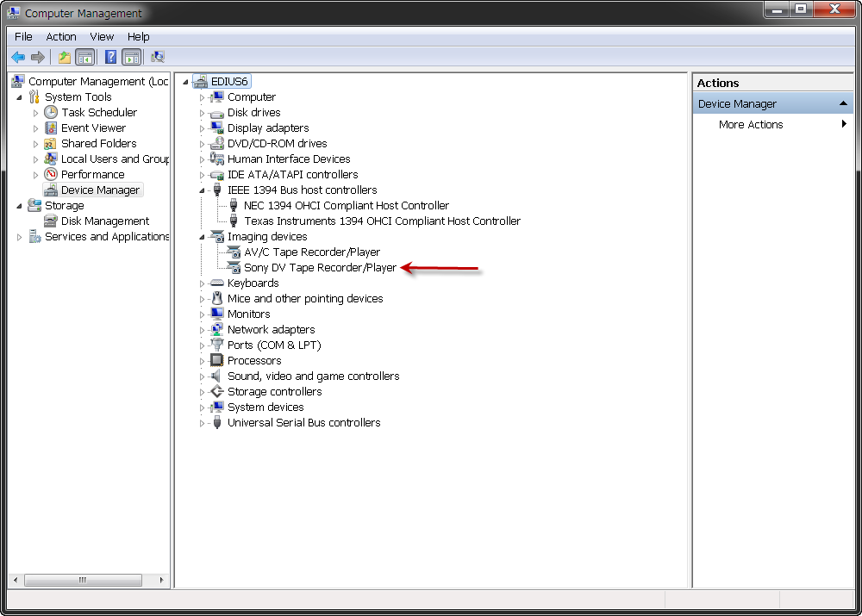Screen dimensions: 862x616
Task: Select AV/C Tape Recorder/Player device
Action: pyautogui.click(x=312, y=252)
